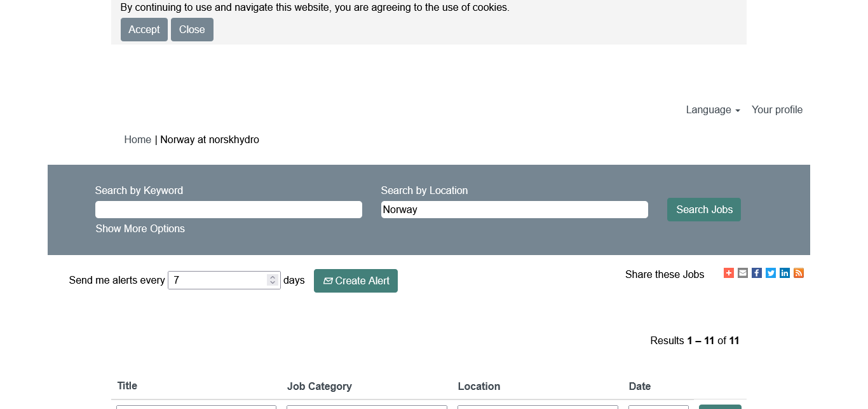Go to the Home breadcrumb link
Screen dimensions: 868x409
coord(138,140)
